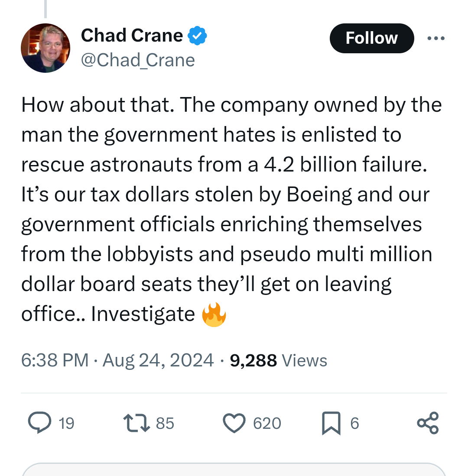Image resolution: width=468 pixels, height=476 pixels.
Task: Click the Aug 24, 2024 date
Action: tap(158, 360)
